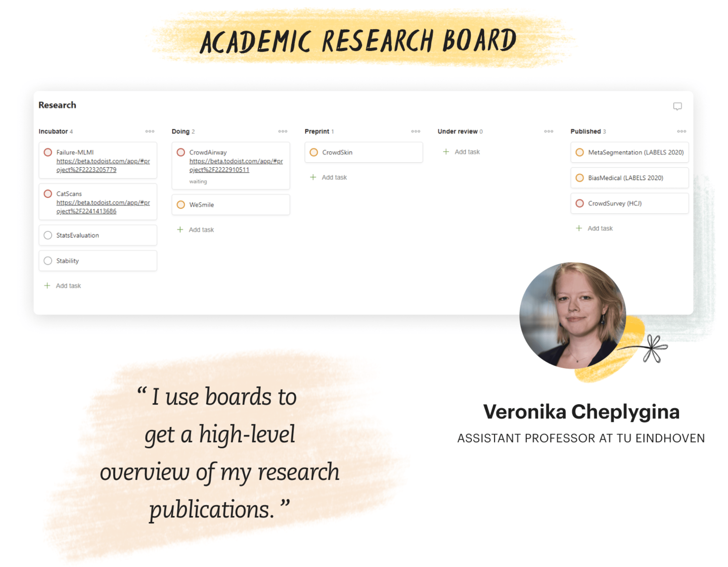
Task: Select the Doing column header
Action: tap(181, 131)
